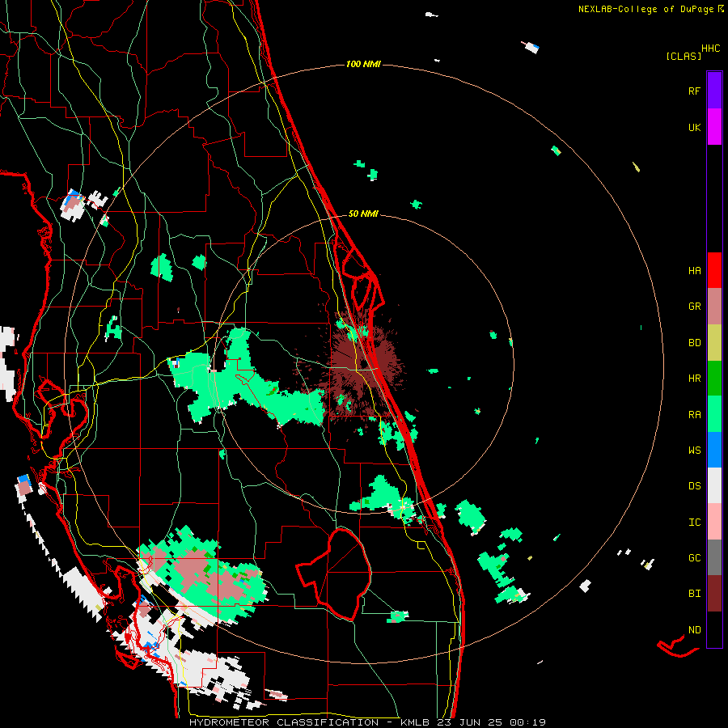Image resolution: width=728 pixels, height=728 pixels.
Task: Click the Hydrometeor Classification KMLB timestamp caption
Action: tap(367, 722)
